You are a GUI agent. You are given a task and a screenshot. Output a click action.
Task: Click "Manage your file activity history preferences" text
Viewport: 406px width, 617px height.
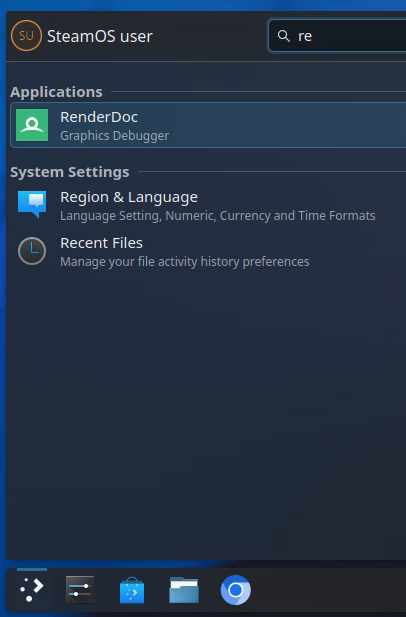pos(185,262)
